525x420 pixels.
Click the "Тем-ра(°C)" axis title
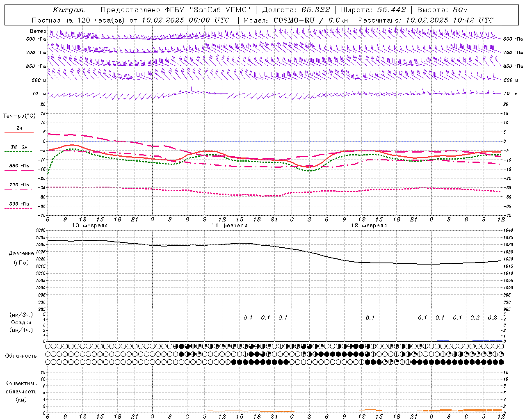(x=19, y=116)
